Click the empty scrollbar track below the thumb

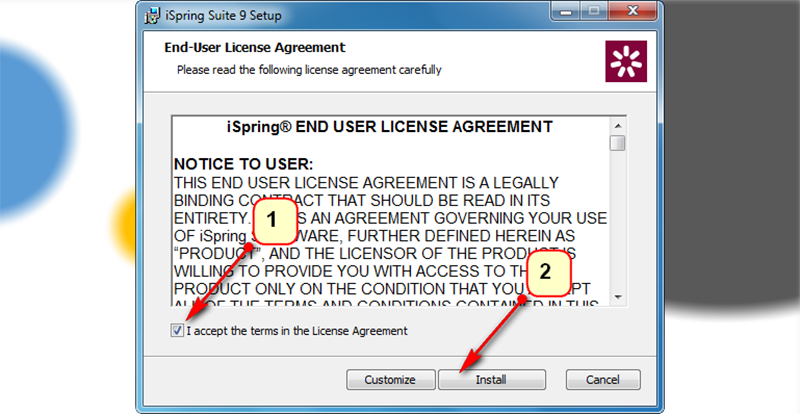point(618,221)
